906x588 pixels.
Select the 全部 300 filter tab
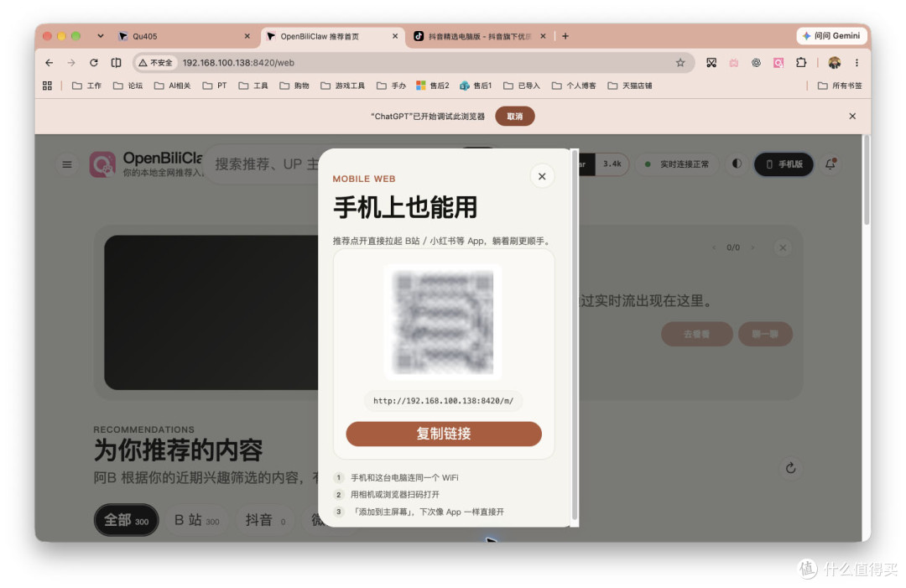(x=126, y=520)
